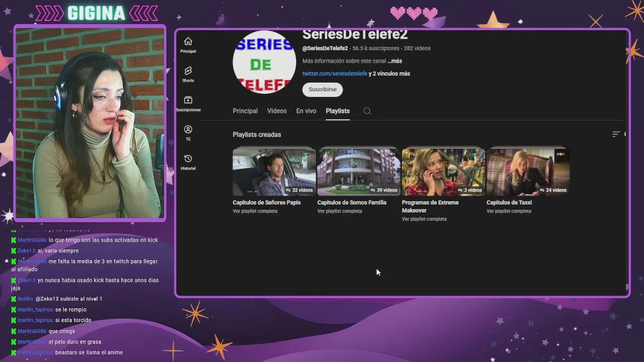
Task: Click chat message 'el pelo duro en grasa'
Action: [75, 342]
